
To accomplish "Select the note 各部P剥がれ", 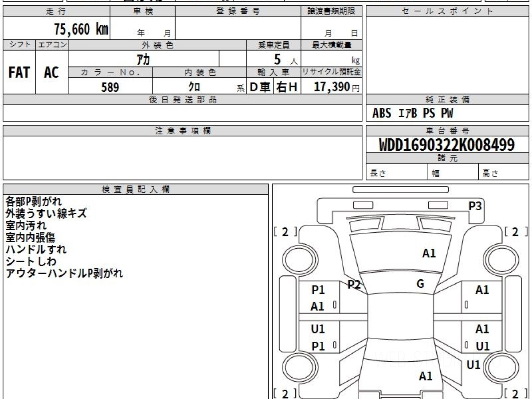I will click(x=34, y=202).
